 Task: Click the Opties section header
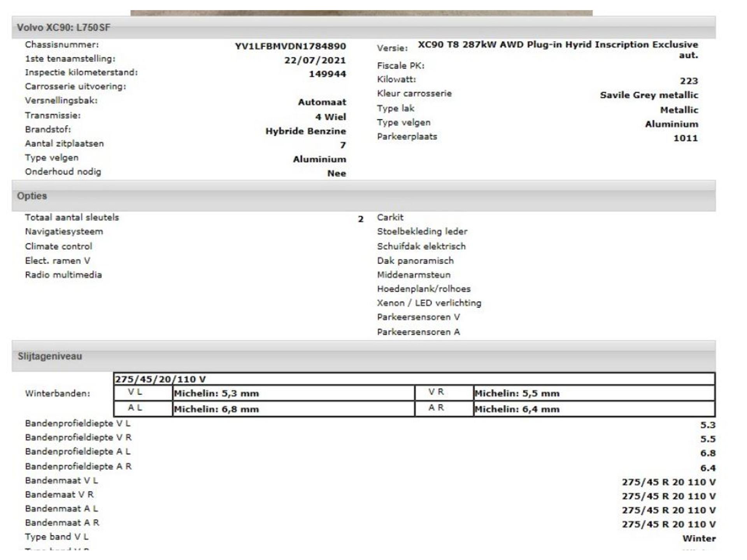pyautogui.click(x=363, y=196)
